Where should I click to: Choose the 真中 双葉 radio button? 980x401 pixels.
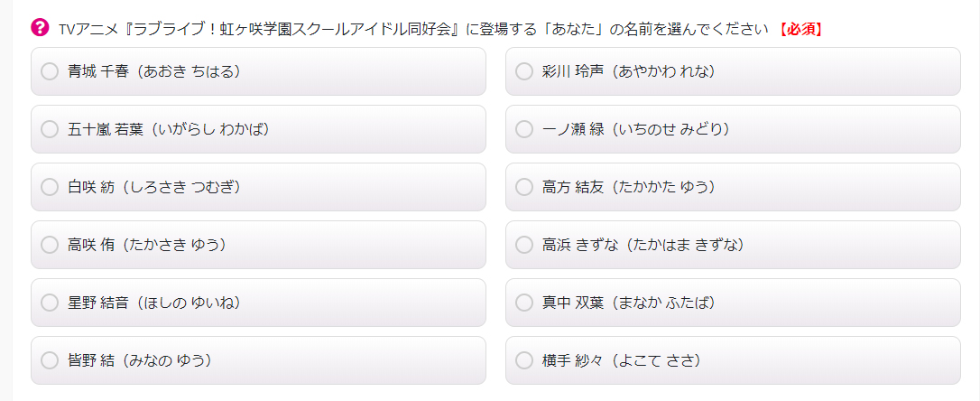524,303
